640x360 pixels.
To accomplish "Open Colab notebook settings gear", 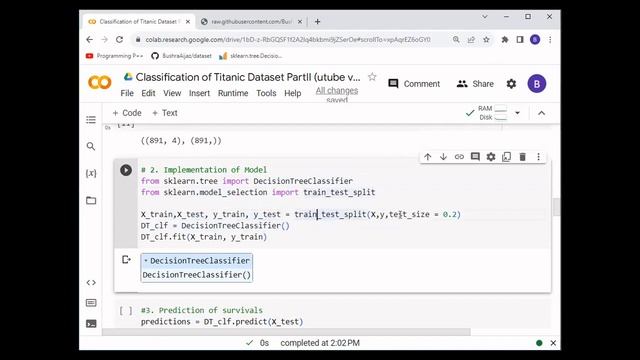I will point(511,84).
